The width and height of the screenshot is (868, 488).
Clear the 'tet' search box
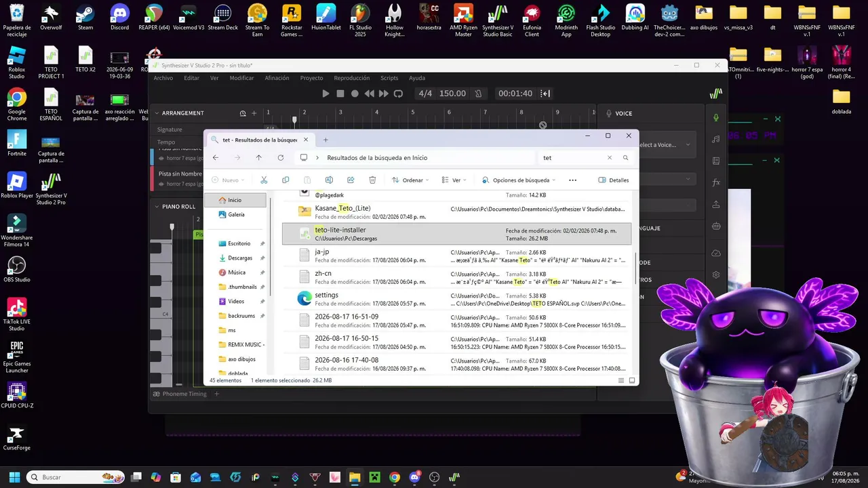pos(609,158)
